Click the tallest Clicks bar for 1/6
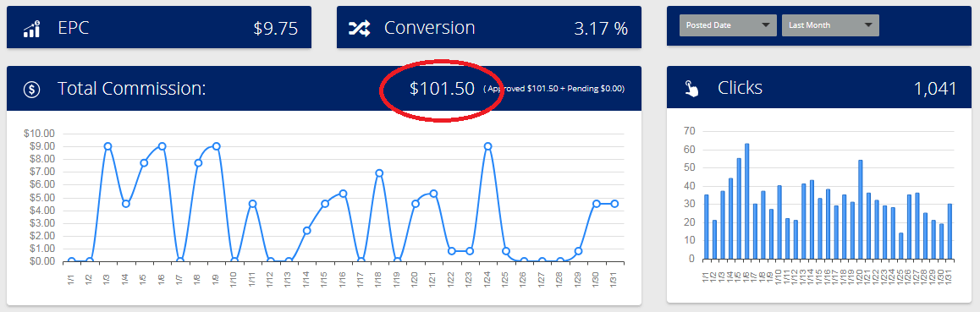The height and width of the screenshot is (312, 980). pos(747,201)
